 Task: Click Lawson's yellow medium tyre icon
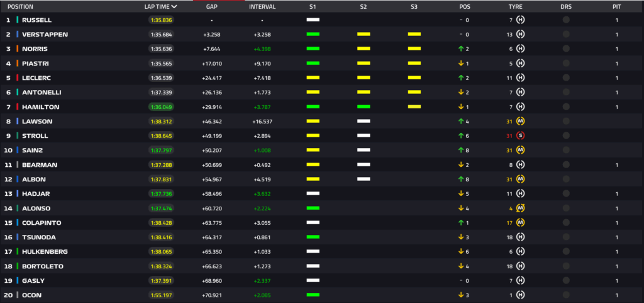click(x=520, y=121)
